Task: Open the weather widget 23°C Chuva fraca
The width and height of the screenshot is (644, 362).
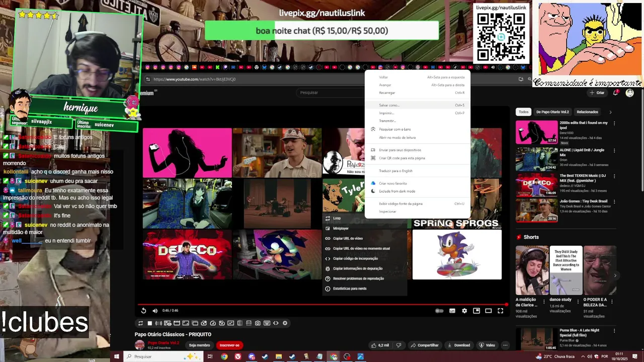Action: click(555, 356)
